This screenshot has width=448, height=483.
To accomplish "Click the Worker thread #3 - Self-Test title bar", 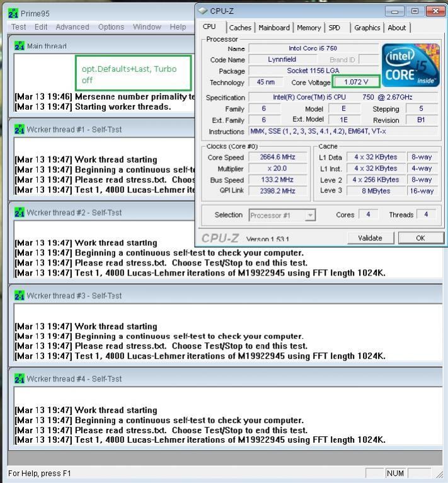I will (226, 296).
